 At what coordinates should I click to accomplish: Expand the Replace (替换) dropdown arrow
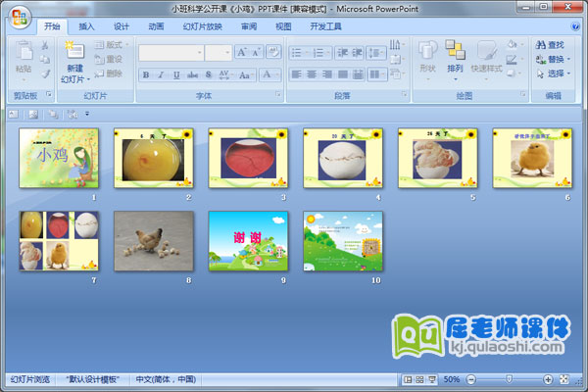(568, 59)
